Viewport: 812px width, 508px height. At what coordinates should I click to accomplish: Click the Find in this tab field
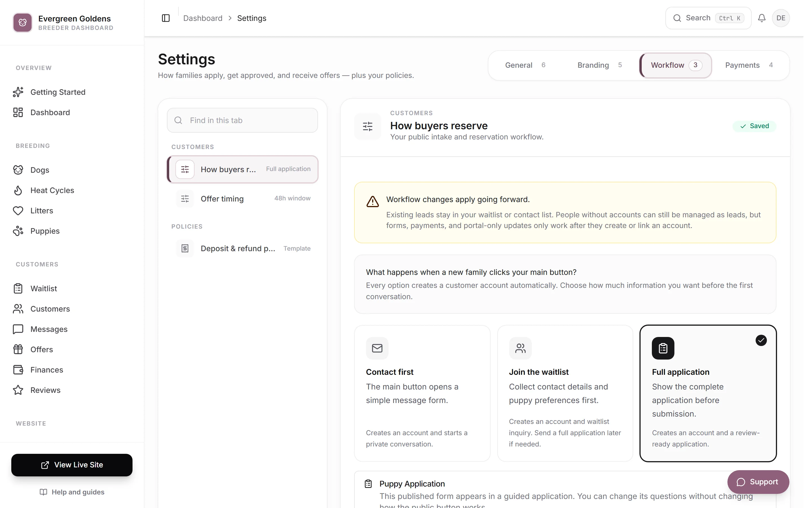point(242,120)
